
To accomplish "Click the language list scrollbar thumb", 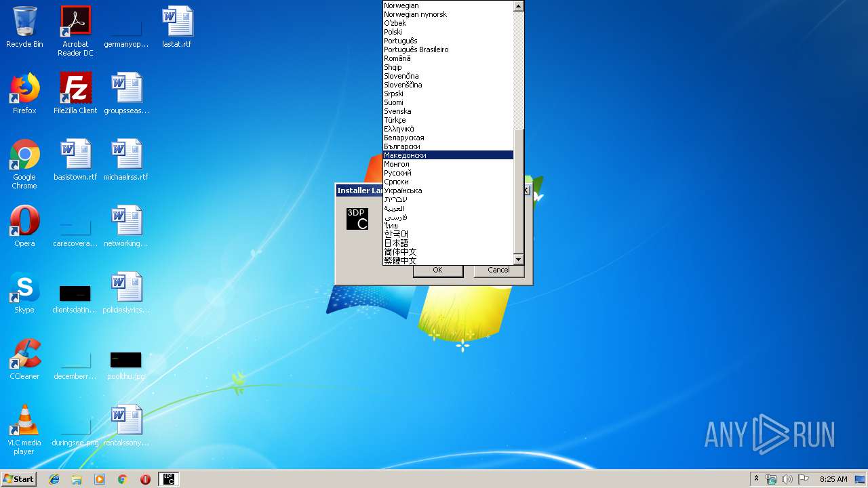I will pyautogui.click(x=519, y=192).
